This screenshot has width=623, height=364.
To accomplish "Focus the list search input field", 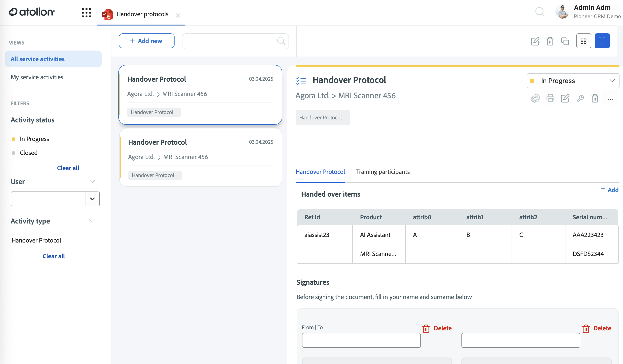I will tap(235, 41).
